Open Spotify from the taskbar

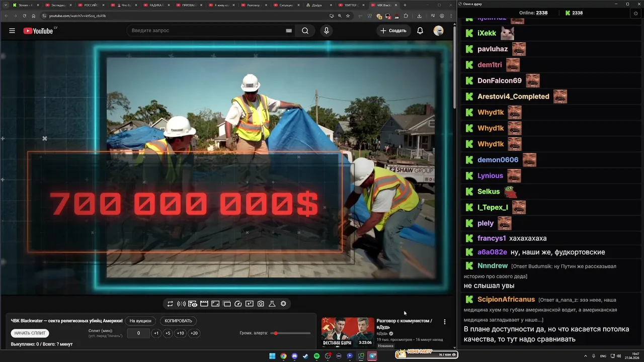(x=316, y=356)
